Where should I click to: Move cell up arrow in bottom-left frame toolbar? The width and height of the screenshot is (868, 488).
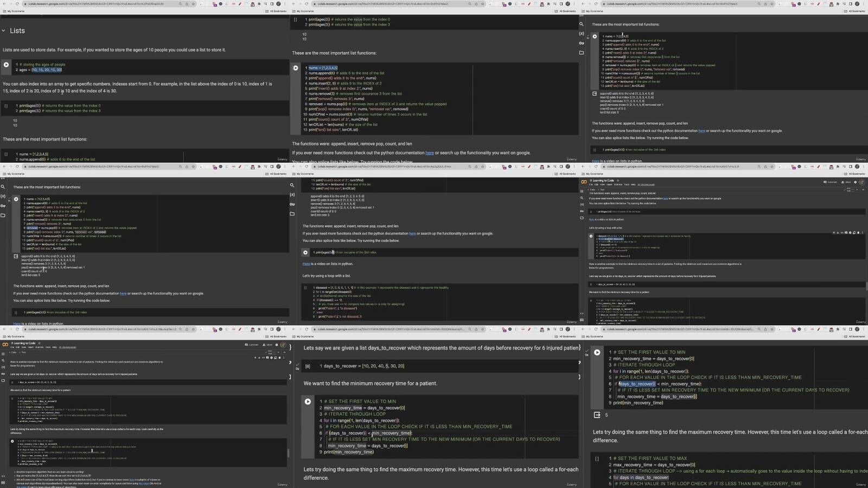point(254,357)
